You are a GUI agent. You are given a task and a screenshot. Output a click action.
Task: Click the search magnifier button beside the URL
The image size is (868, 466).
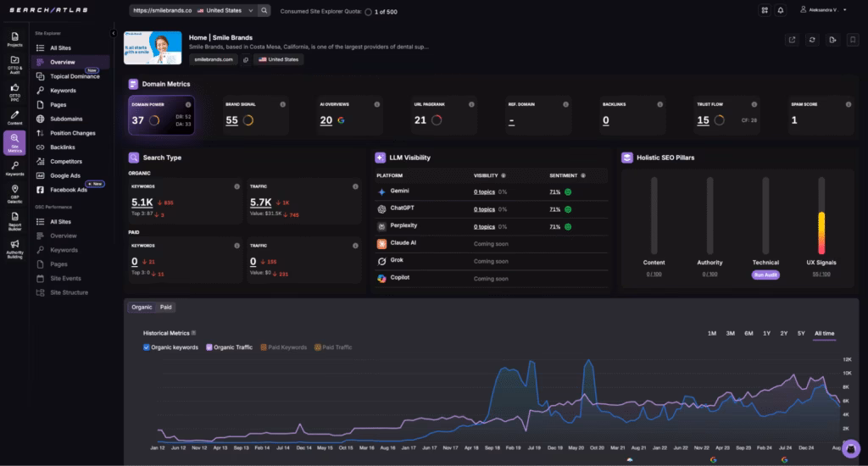click(264, 11)
